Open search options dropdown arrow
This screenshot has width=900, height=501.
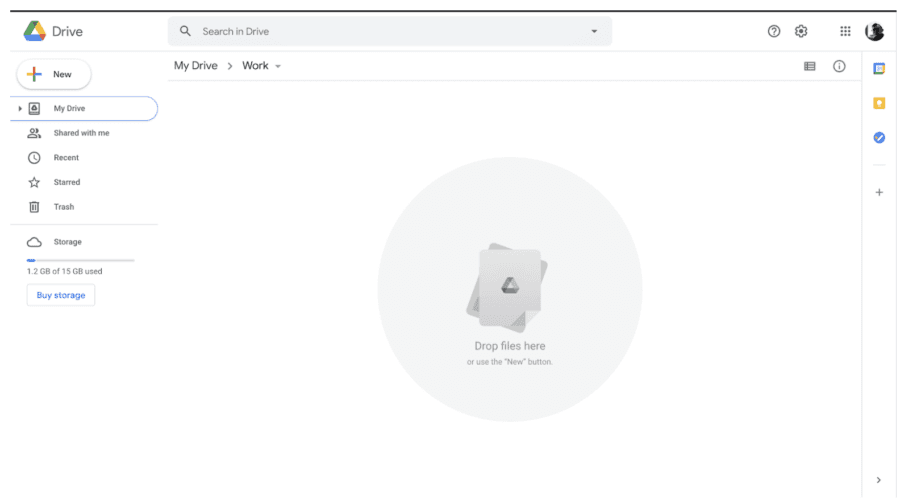pyautogui.click(x=594, y=32)
